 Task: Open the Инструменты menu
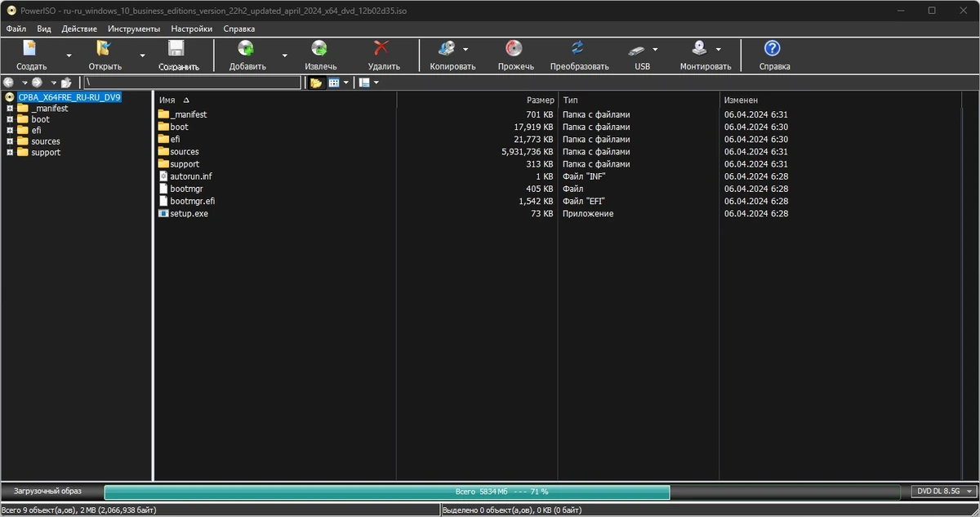pos(134,29)
